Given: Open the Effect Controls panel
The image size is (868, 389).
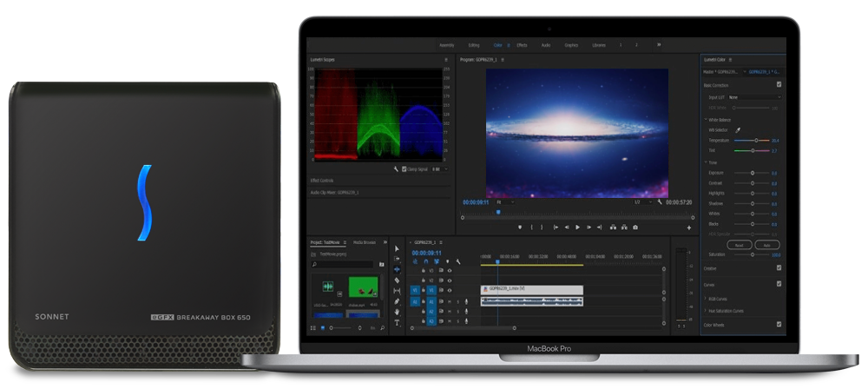Looking at the screenshot, I should click(x=322, y=181).
